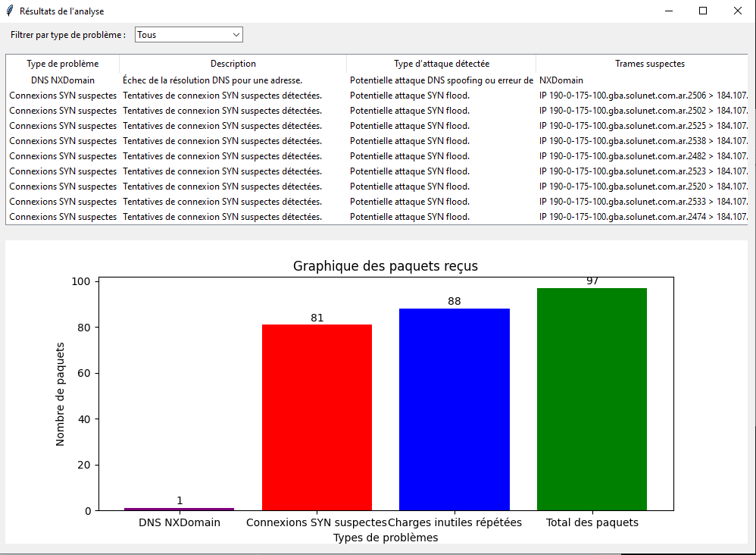Click the 88 value label above blue bar
The height and width of the screenshot is (555, 756).
point(455,301)
